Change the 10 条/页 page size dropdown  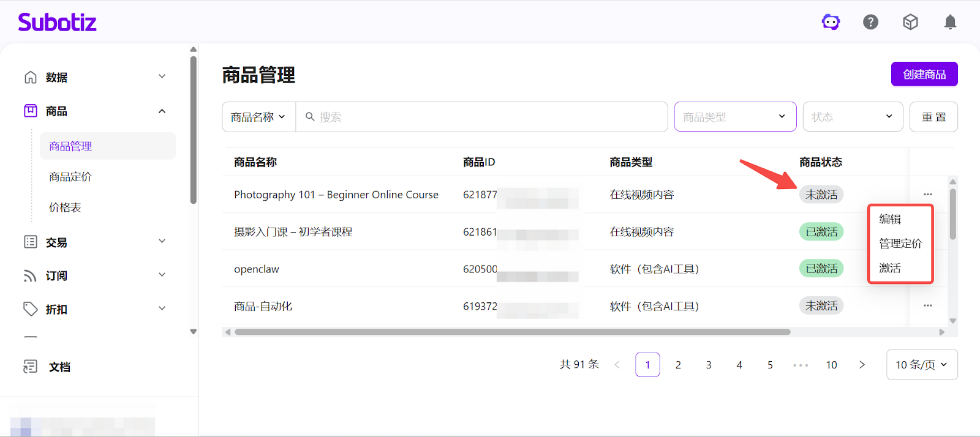pyautogui.click(x=921, y=365)
